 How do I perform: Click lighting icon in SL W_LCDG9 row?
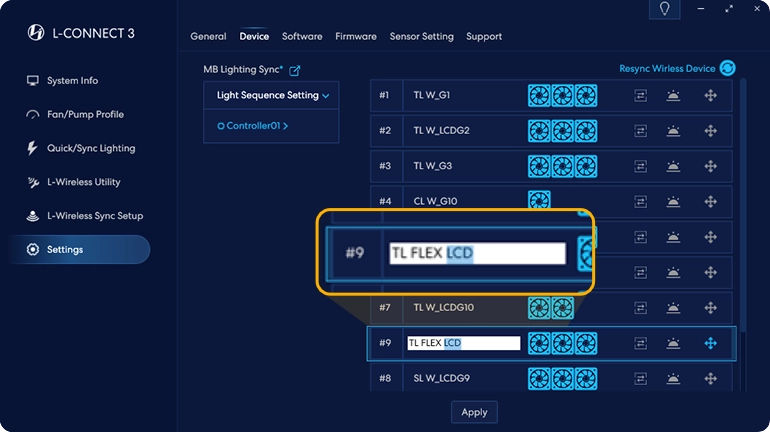point(673,378)
